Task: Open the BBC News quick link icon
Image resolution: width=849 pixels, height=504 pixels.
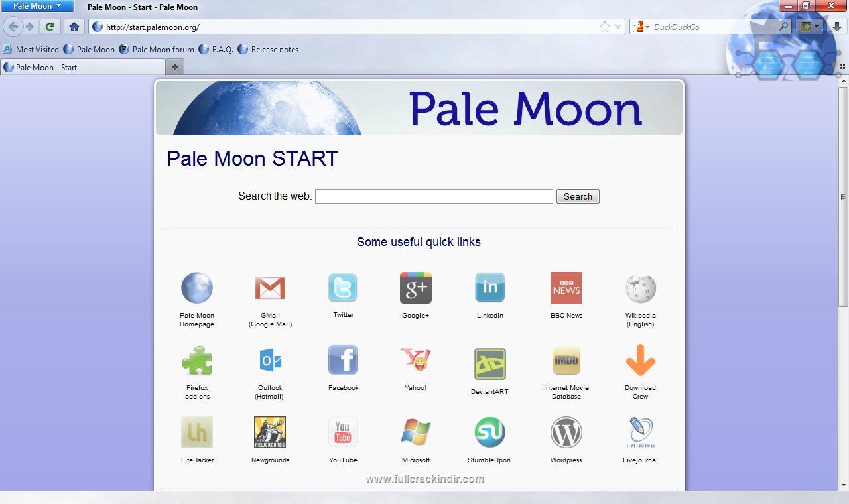Action: (566, 288)
